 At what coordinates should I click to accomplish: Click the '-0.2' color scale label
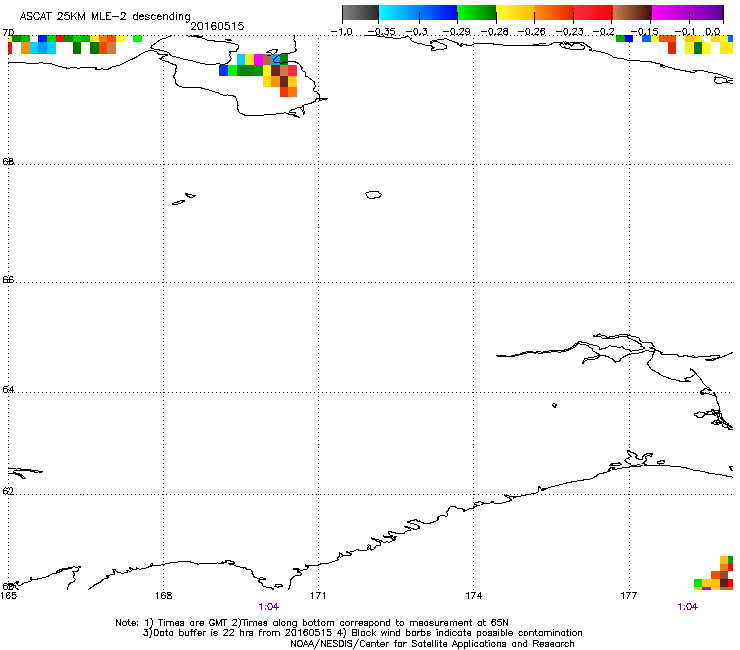(604, 32)
